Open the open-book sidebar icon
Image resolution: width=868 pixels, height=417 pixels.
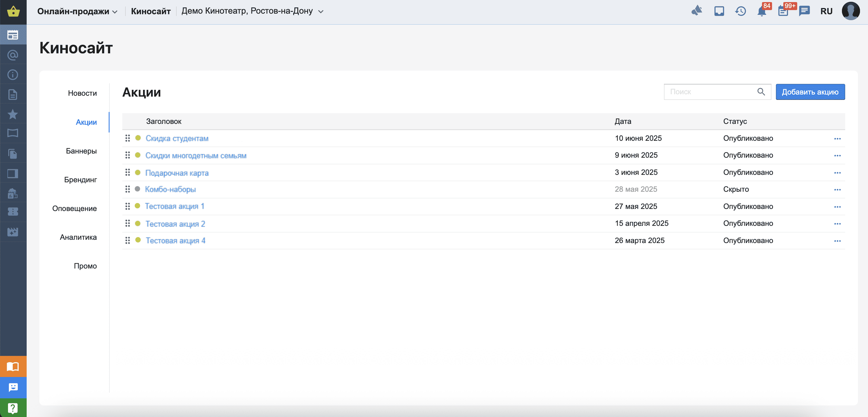coord(13,133)
